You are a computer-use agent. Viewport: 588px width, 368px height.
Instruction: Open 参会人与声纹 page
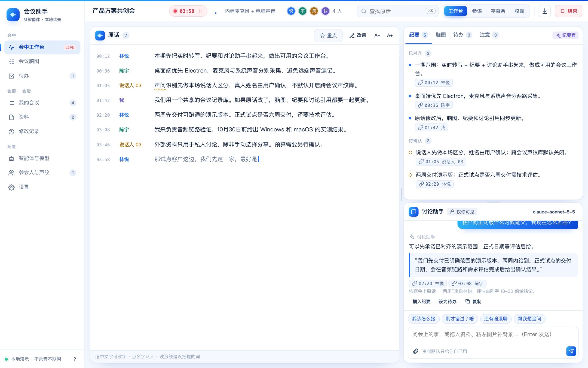[x=42, y=173]
